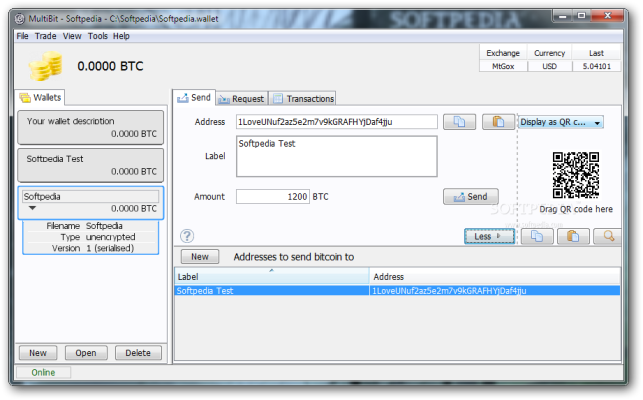Maximize the MultiBit window
Image resolution: width=643 pixels, height=400 pixels.
[581, 16]
